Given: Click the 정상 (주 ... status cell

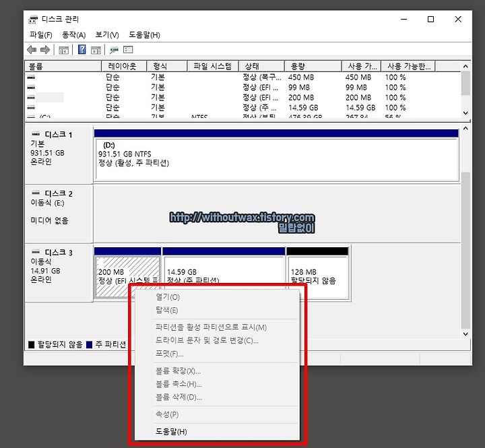Looking at the screenshot, I should [259, 108].
